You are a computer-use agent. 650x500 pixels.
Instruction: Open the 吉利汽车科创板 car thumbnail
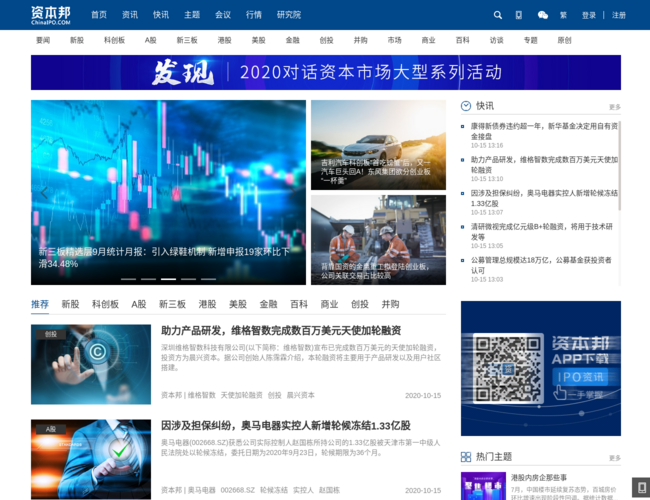pyautogui.click(x=378, y=145)
